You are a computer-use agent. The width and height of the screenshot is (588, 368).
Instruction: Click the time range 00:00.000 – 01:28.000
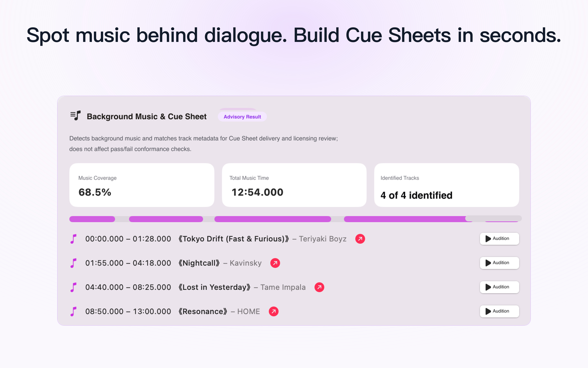coord(128,239)
